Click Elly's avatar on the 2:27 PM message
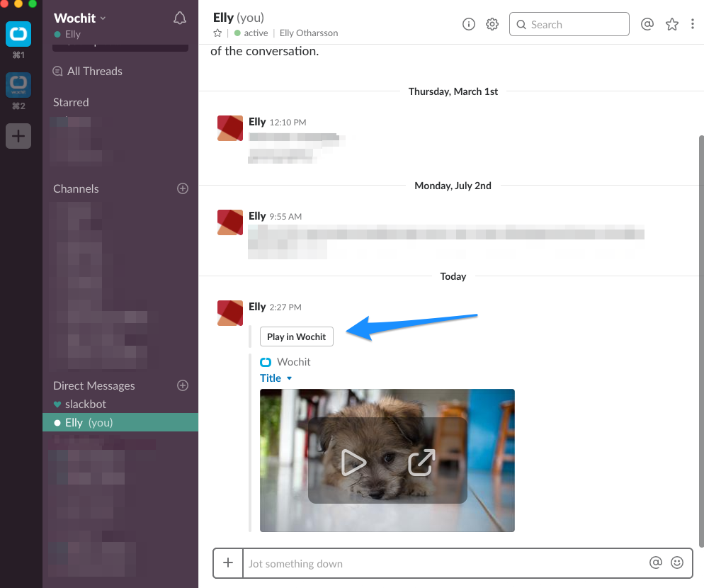704x588 pixels. [230, 313]
